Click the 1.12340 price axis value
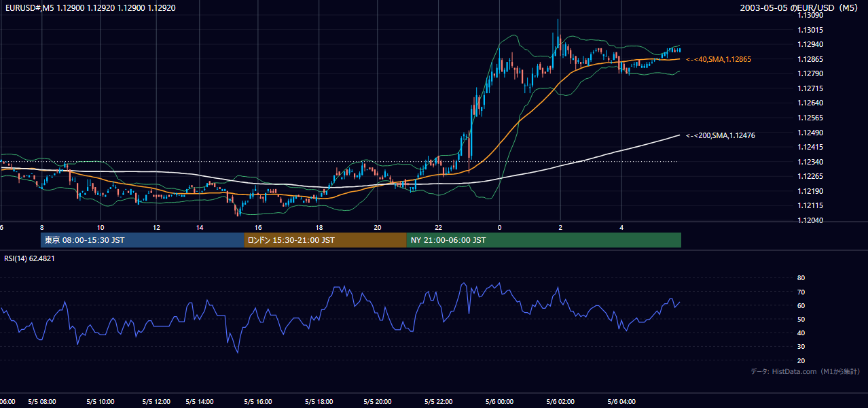 (810, 162)
